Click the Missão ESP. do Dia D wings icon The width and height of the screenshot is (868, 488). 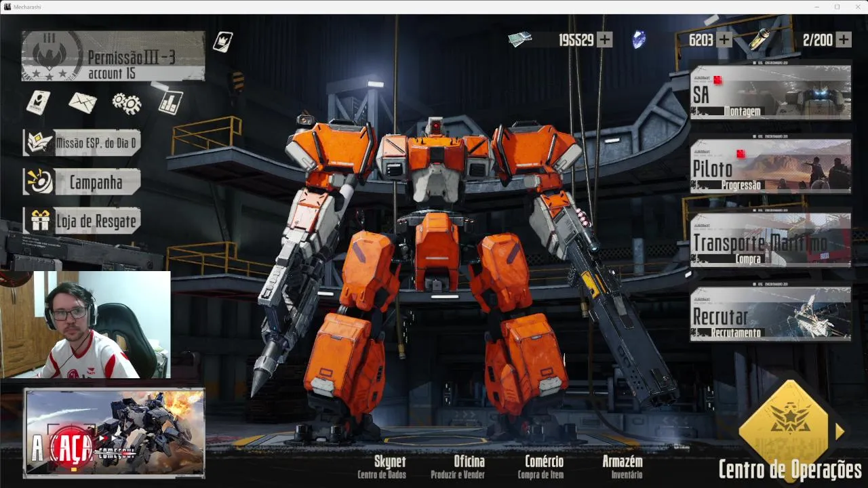click(x=39, y=143)
